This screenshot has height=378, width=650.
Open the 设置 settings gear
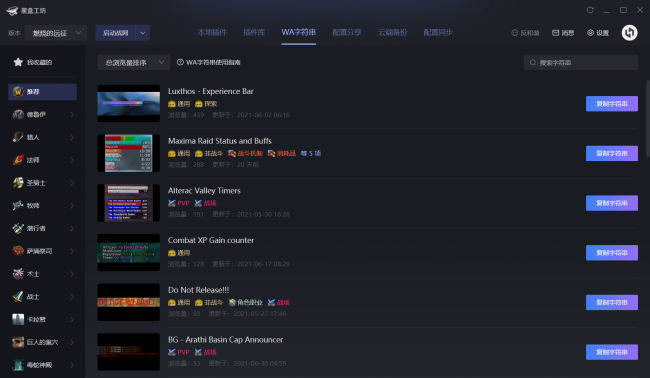click(x=590, y=33)
